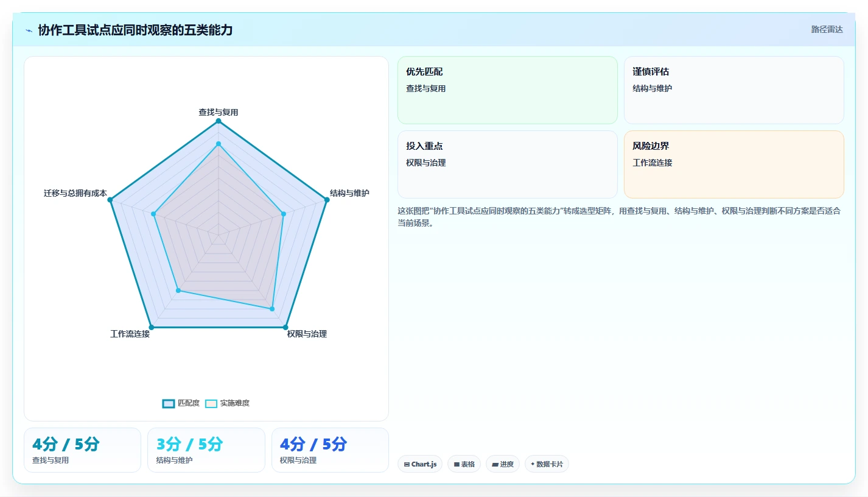Click the 匹配度 data point at 查找与复用

click(x=219, y=121)
